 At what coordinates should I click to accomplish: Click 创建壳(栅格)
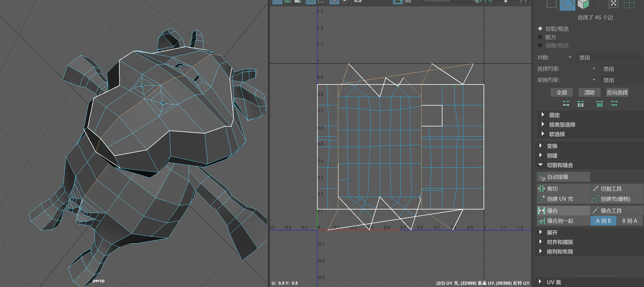coord(617,199)
